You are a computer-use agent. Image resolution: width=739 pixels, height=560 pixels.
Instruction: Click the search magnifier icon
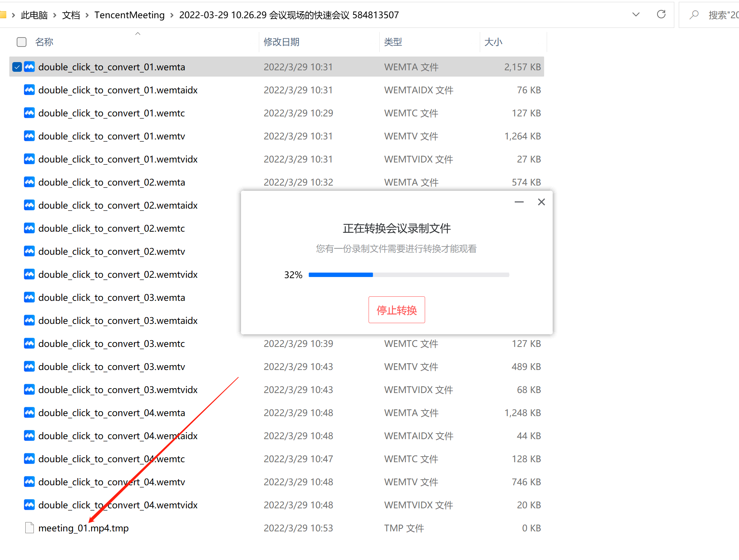[694, 15]
